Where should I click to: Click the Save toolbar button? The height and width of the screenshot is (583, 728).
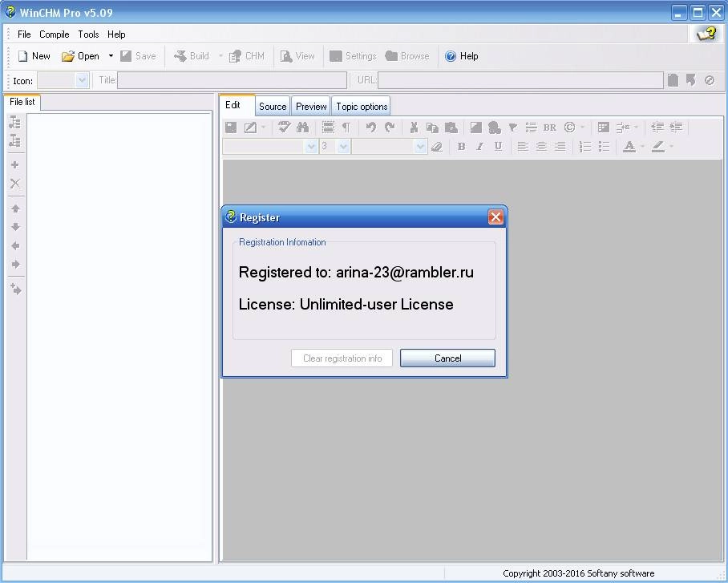pos(138,56)
